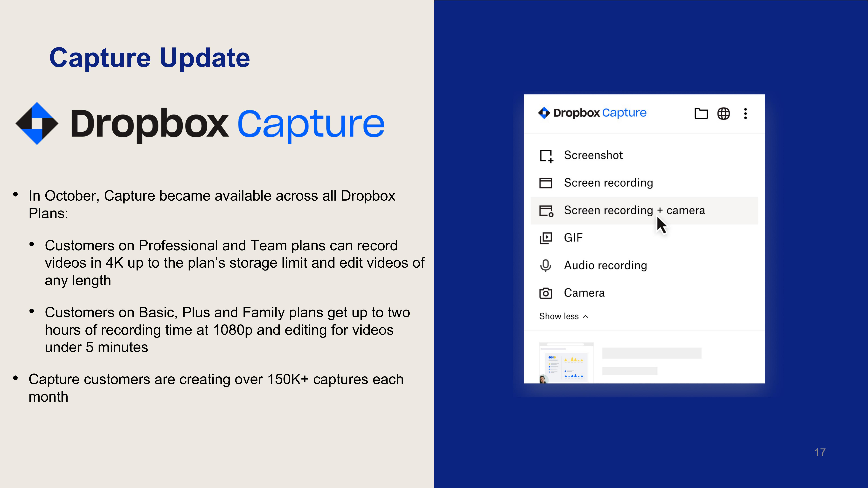868x488 pixels.
Task: Click 'Customers on Professional and Team plans' bullet
Action: tap(235, 263)
